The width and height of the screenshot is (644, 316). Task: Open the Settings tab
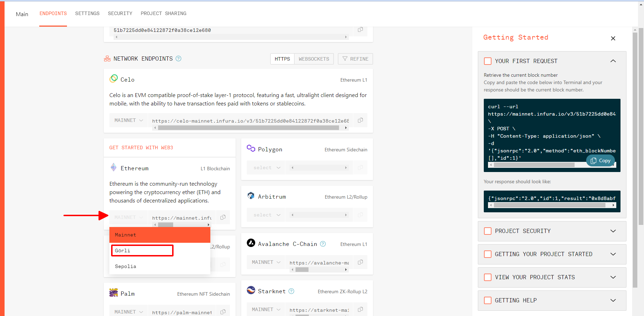tap(87, 13)
